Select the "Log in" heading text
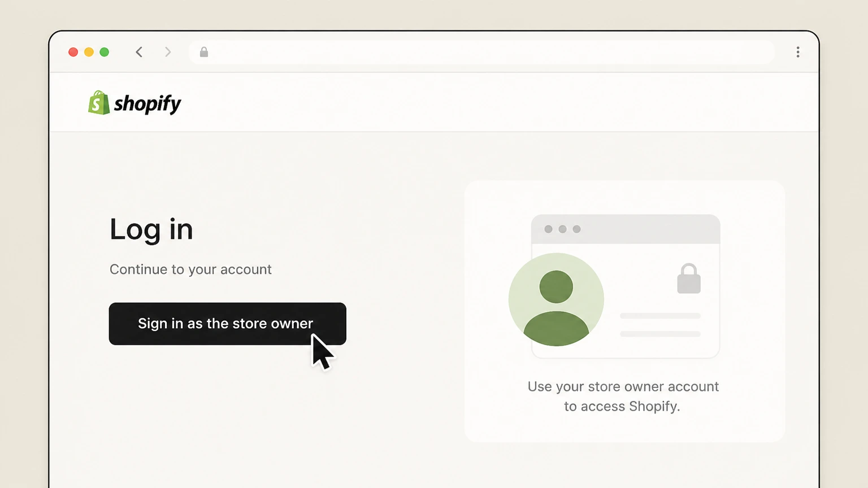Screen dimensions: 868x488 click(151, 230)
